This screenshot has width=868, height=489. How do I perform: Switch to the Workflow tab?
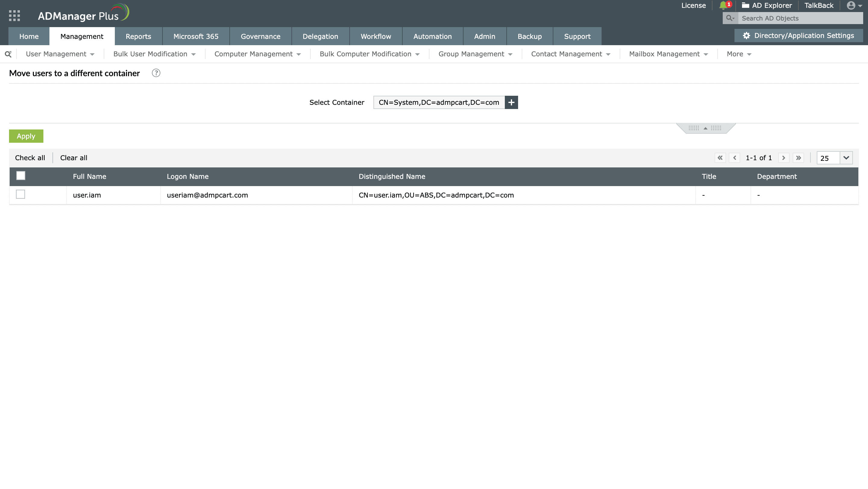tap(376, 36)
